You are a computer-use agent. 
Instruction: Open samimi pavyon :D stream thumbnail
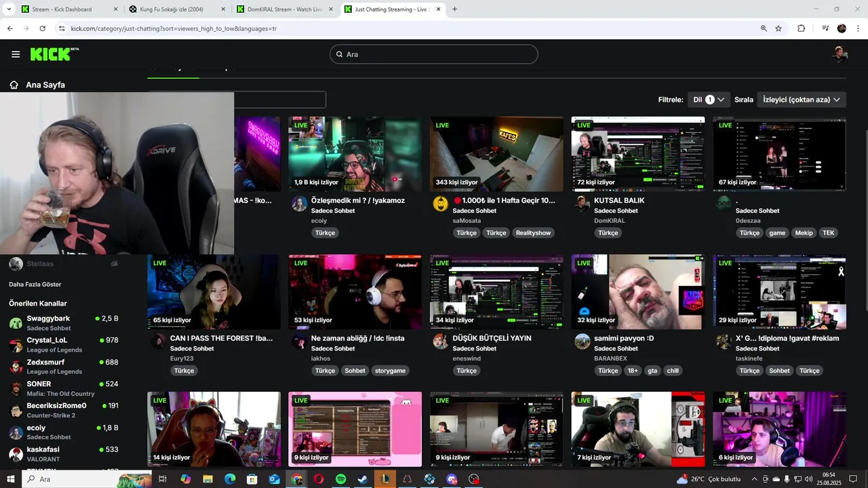(x=638, y=292)
